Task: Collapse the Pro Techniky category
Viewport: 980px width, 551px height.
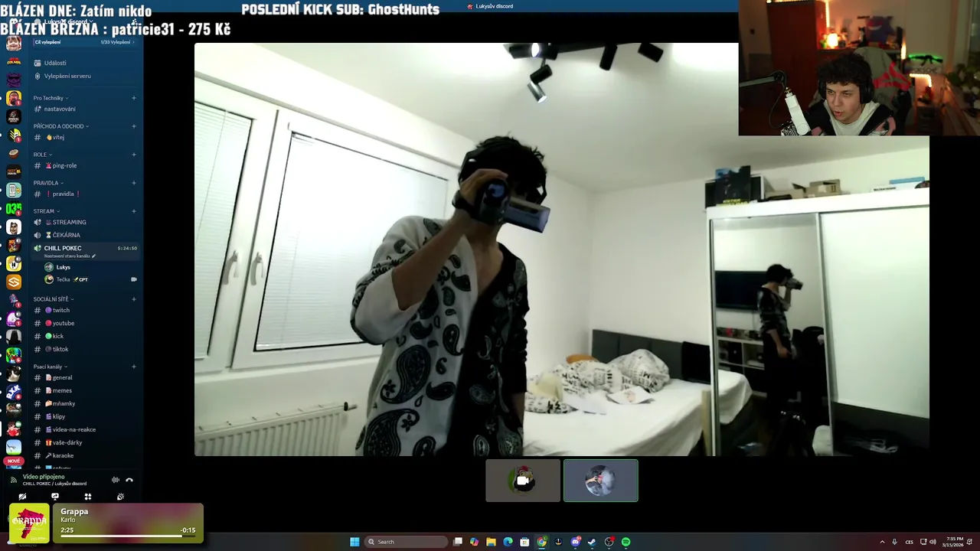Action: [x=51, y=98]
